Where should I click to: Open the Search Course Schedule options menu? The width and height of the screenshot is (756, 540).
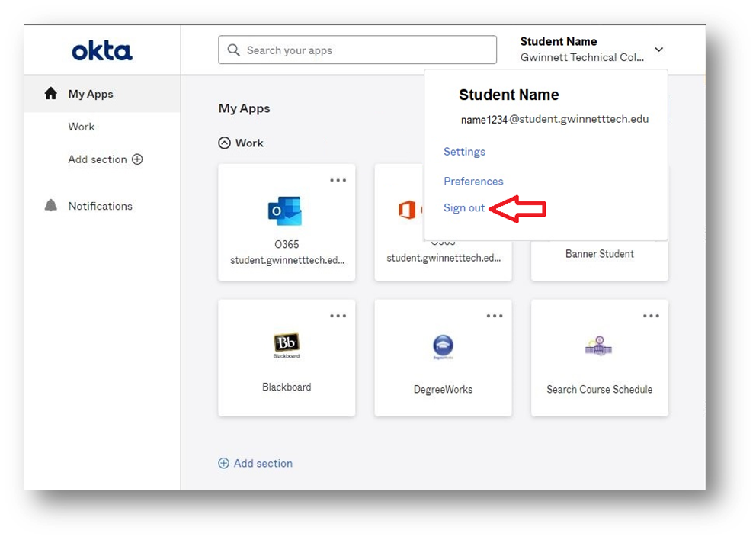pos(651,316)
